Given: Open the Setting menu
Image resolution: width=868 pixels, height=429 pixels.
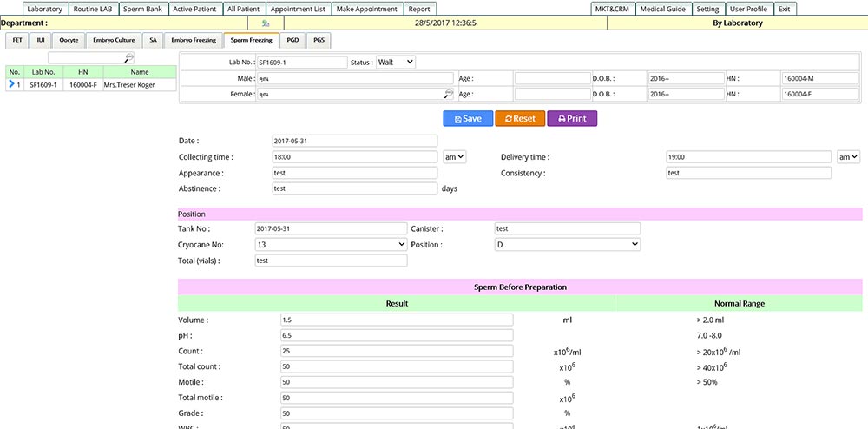Looking at the screenshot, I should (x=707, y=9).
